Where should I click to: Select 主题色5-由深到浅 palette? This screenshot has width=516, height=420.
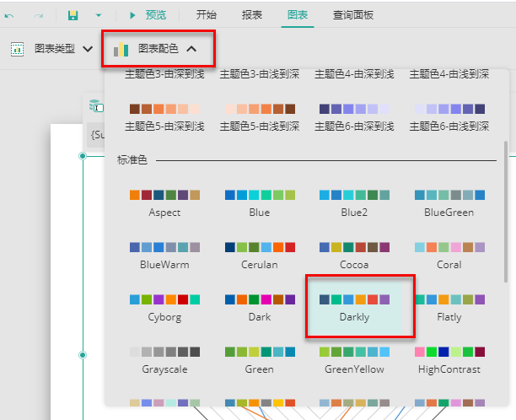[165, 117]
